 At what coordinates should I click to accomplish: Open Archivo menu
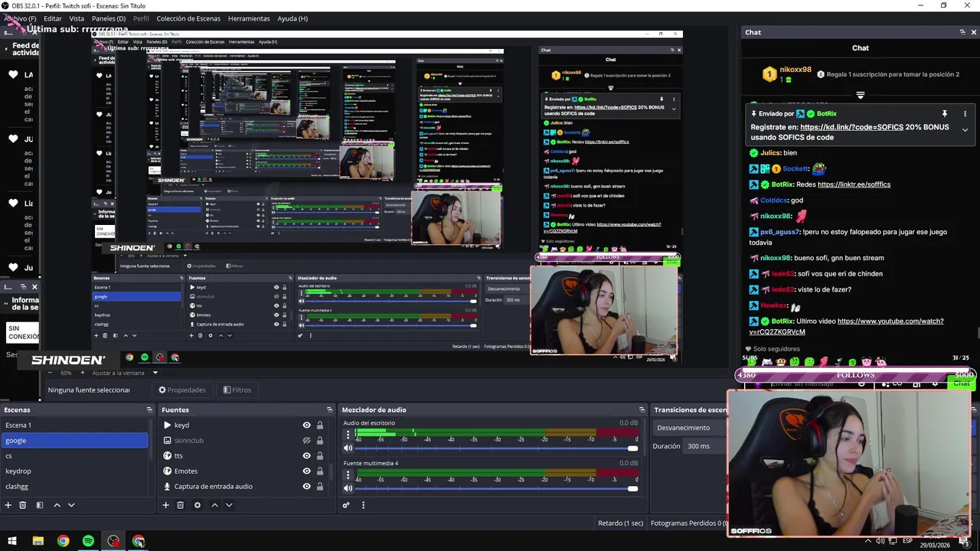[x=20, y=18]
